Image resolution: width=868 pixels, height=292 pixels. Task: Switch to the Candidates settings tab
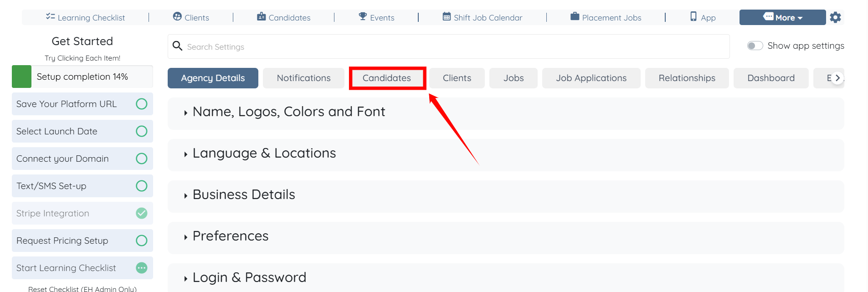387,78
